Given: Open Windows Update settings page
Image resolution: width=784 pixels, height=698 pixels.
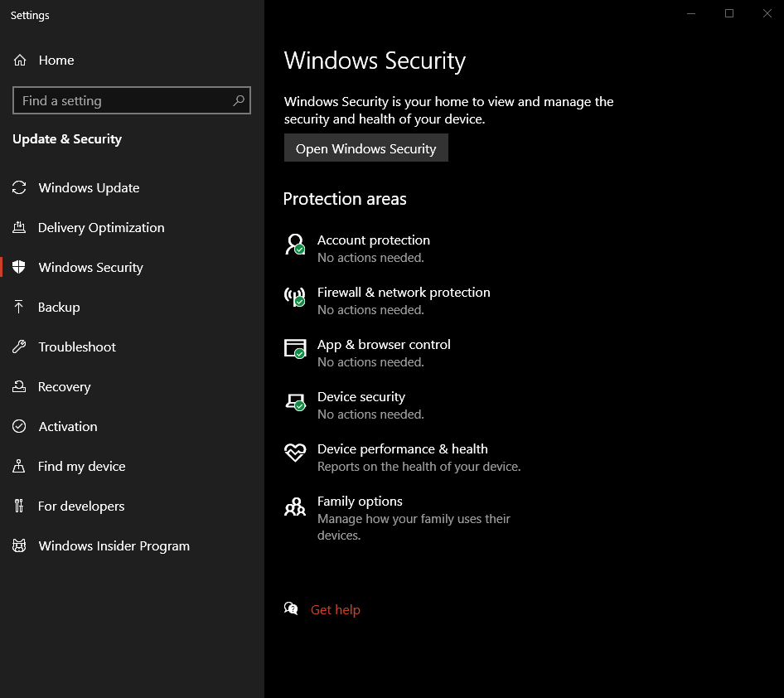Looking at the screenshot, I should (89, 188).
